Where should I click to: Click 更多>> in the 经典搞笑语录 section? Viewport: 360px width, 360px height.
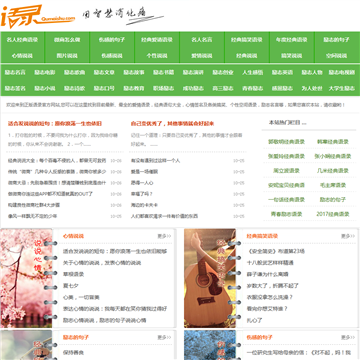pos(348,236)
